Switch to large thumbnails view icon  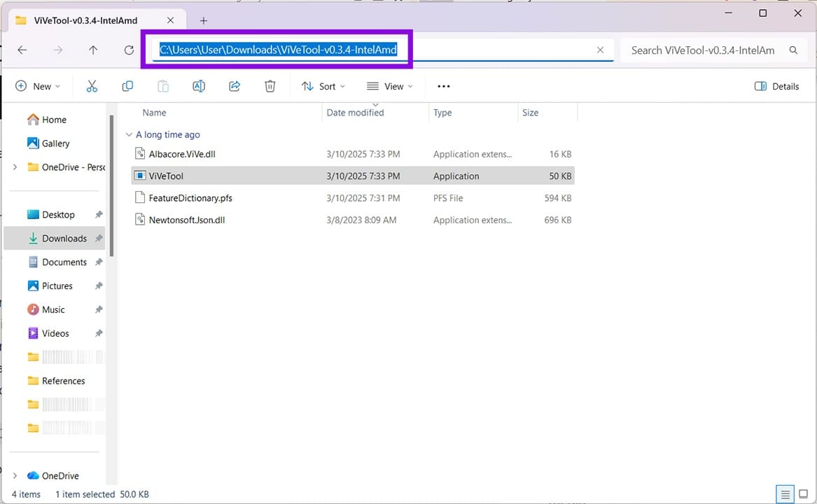click(804, 494)
